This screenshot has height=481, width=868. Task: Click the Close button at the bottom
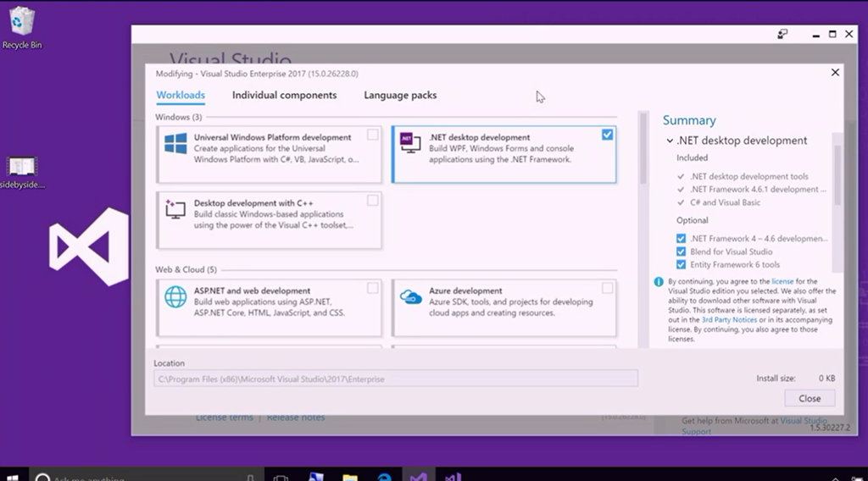click(809, 398)
